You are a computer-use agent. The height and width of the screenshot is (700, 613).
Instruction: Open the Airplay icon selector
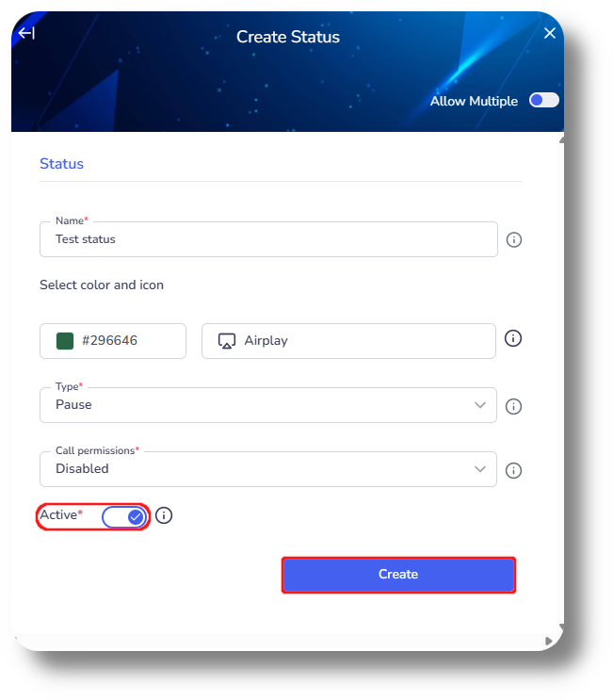[x=348, y=341]
